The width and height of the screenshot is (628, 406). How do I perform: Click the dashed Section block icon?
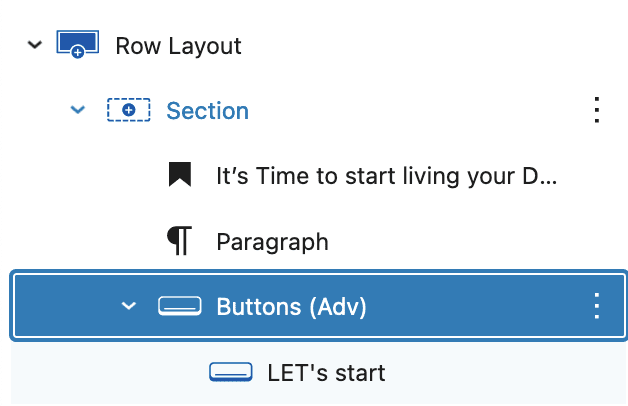[x=129, y=110]
